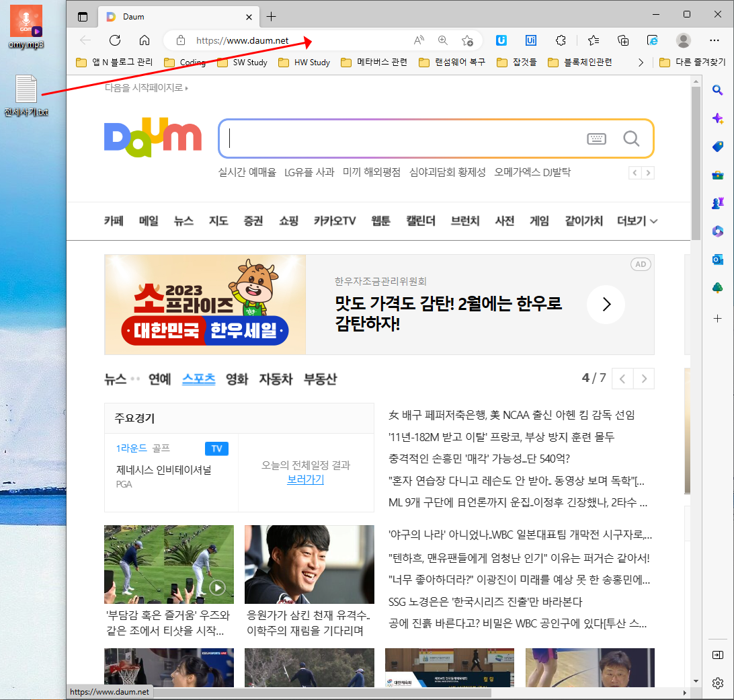The height and width of the screenshot is (700, 734).
Task: Next trending keywords arrow
Action: point(648,173)
